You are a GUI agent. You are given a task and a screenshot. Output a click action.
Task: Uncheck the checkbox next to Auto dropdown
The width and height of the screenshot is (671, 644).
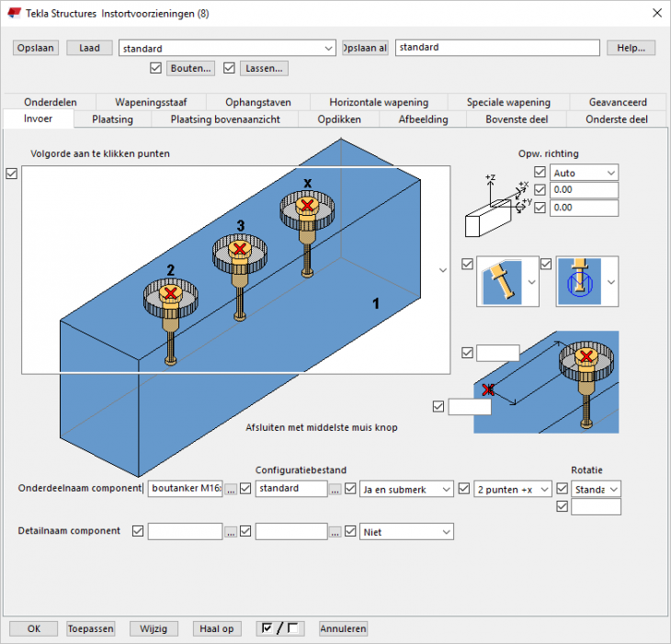pos(540,173)
